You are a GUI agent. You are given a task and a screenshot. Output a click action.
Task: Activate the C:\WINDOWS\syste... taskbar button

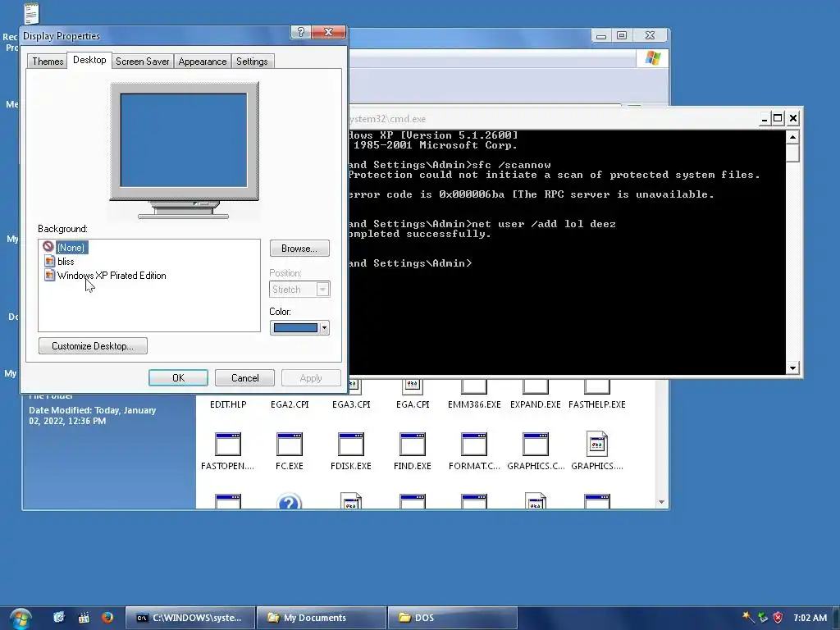[190, 618]
